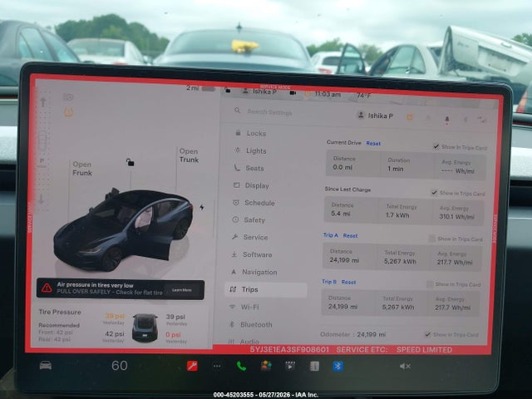Viewport: 532px width, 399px height.
Task: Unmute the volume speaker icon
Action: tap(405, 366)
